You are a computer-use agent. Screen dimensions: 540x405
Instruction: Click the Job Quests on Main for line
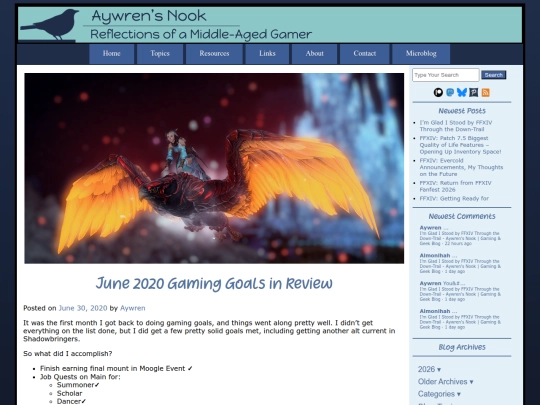80,377
